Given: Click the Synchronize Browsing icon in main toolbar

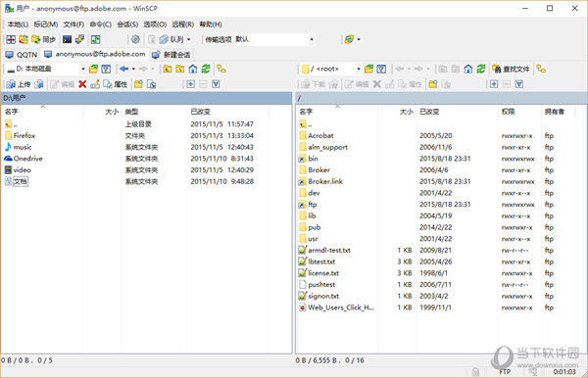Looking at the screenshot, I should click(24, 39).
